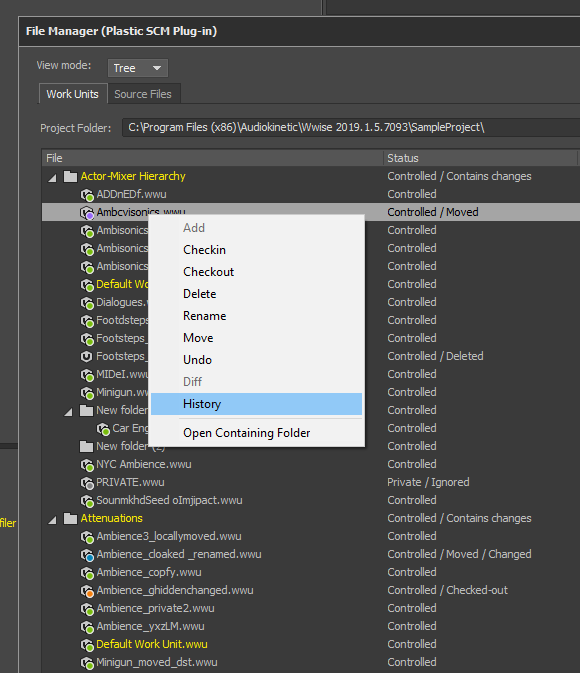Viewport: 580px width, 673px height.
Task: Click the PRIVATE.wwu file icon
Action: (x=87, y=483)
